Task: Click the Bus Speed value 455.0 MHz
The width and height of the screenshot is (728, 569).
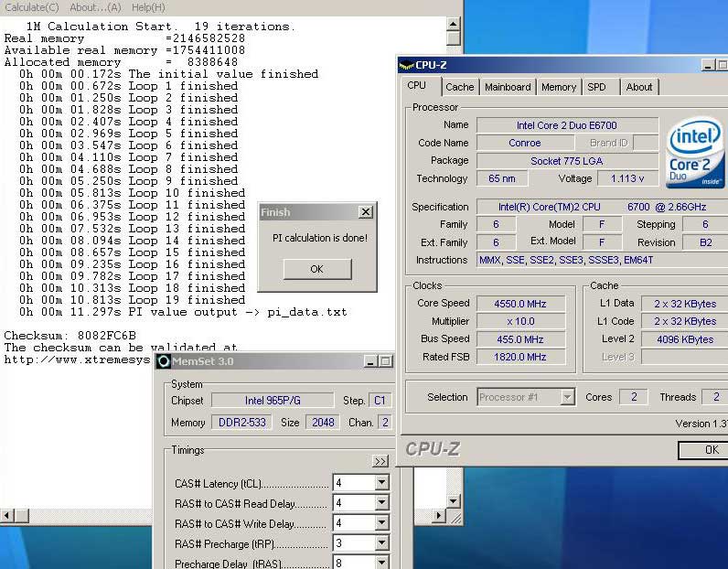Action: [520, 339]
